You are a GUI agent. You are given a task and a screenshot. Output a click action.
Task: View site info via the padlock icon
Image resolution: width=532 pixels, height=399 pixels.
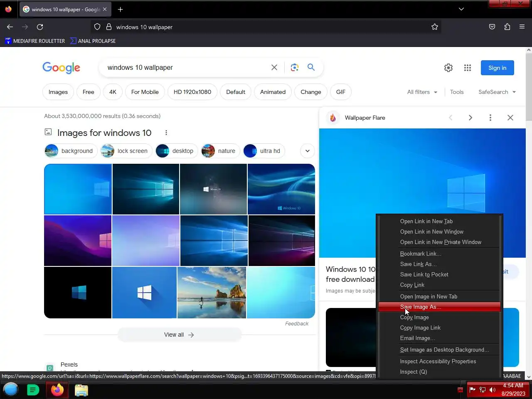click(x=109, y=27)
